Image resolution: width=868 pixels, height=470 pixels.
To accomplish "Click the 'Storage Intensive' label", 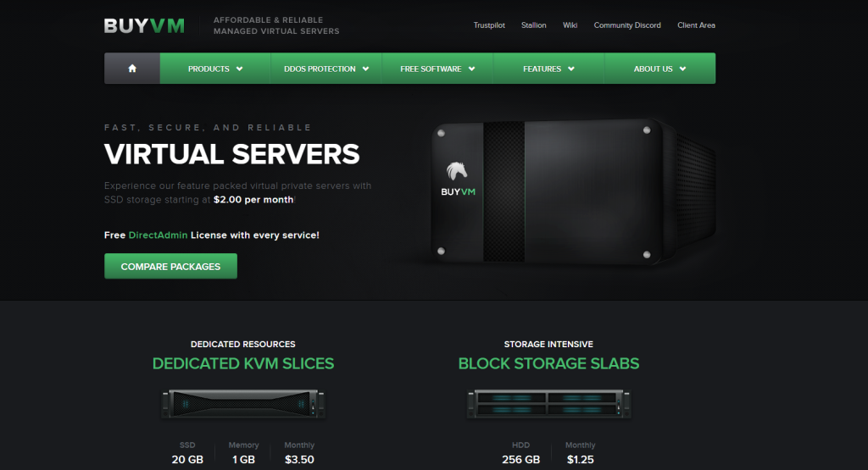I will 548,344.
